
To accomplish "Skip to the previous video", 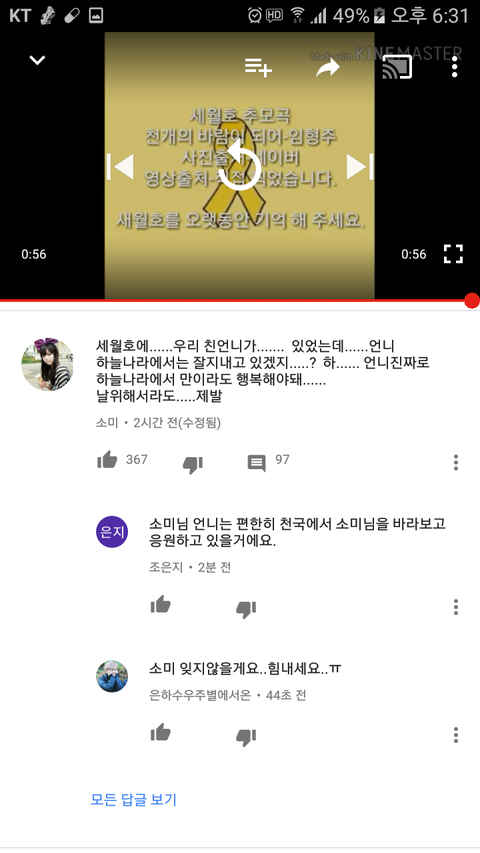I will click(120, 166).
